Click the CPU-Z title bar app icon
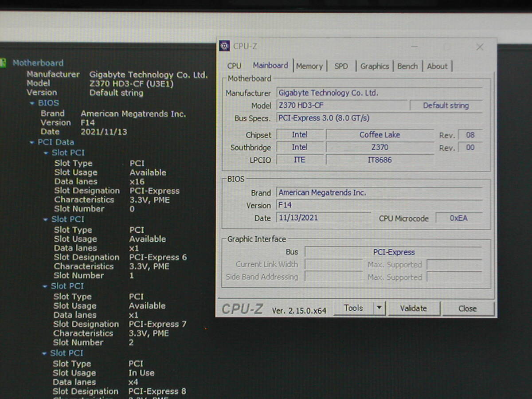The image size is (532, 399). pyautogui.click(x=225, y=46)
